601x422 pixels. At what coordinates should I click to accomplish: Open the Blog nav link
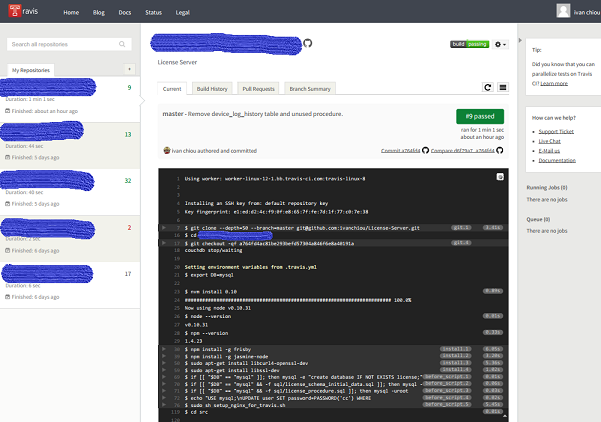click(x=99, y=12)
